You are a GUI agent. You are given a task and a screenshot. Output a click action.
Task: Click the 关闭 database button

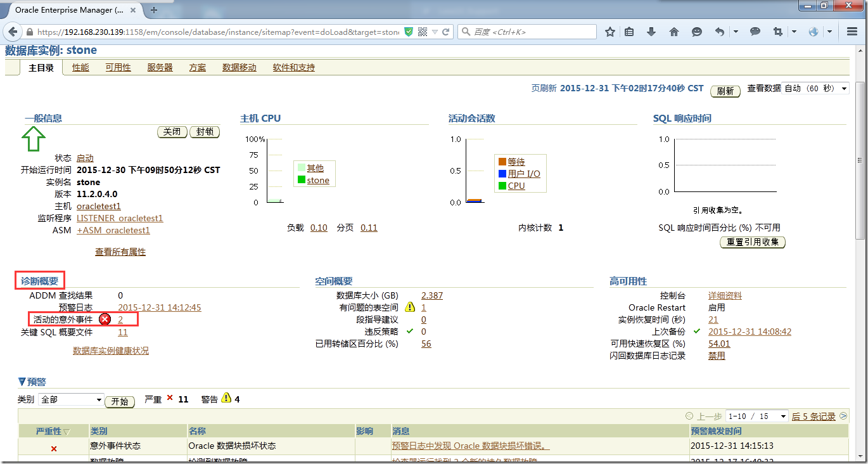point(172,132)
